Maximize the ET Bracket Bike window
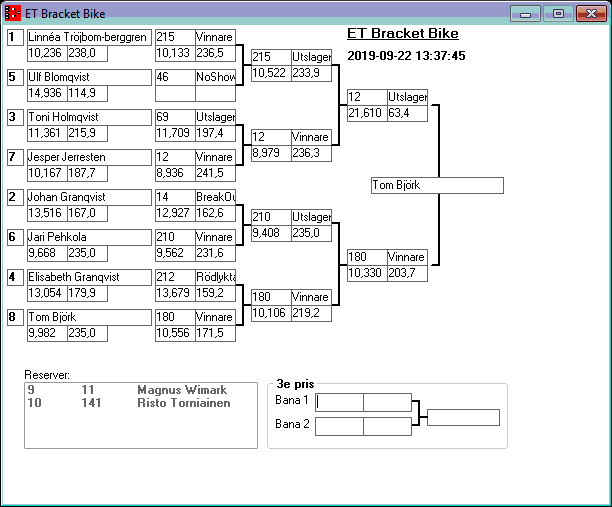Image resolution: width=612 pixels, height=507 pixels. [557, 13]
